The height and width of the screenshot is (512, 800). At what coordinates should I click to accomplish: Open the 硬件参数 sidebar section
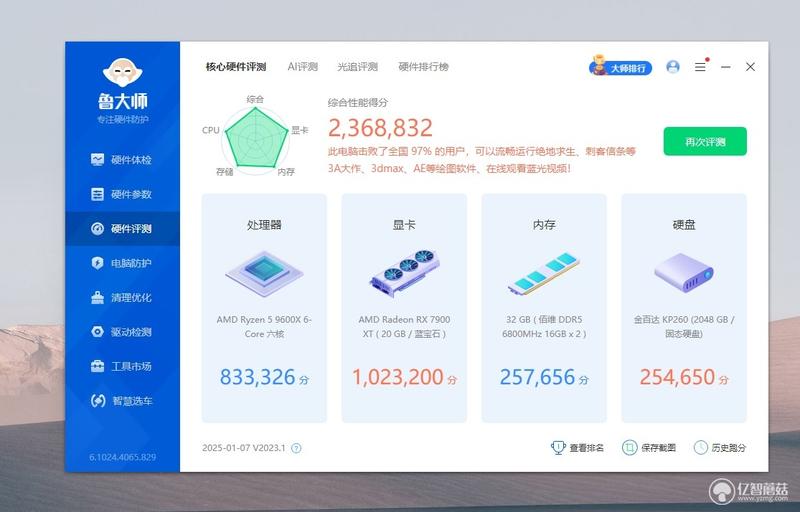coord(121,194)
